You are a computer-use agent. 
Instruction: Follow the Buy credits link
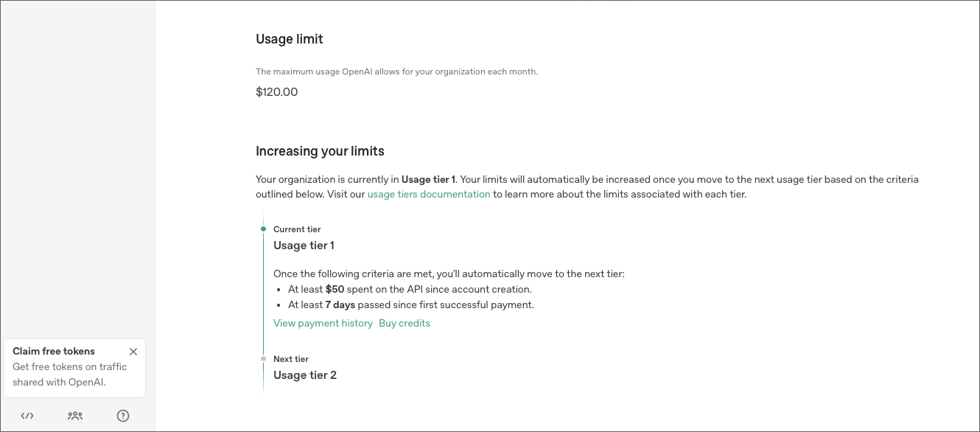click(x=405, y=324)
